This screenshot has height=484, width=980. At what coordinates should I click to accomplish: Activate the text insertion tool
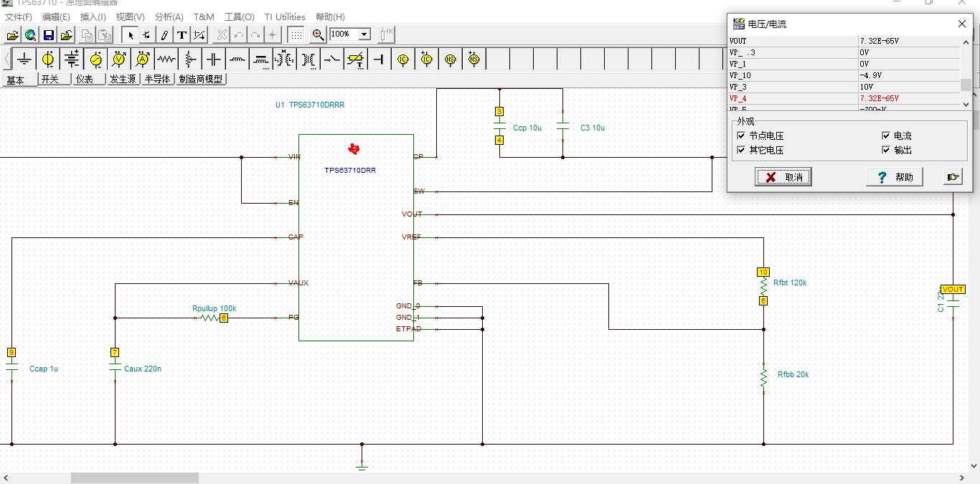click(182, 34)
